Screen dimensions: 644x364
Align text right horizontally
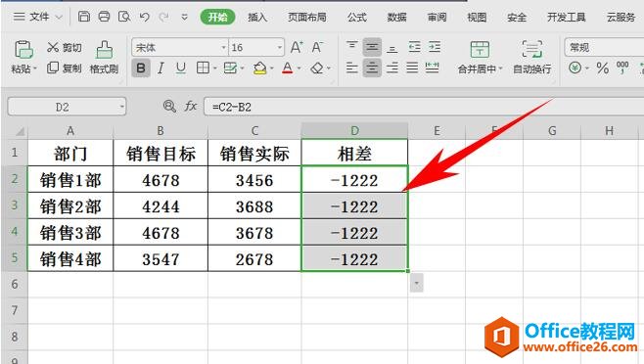(392, 68)
